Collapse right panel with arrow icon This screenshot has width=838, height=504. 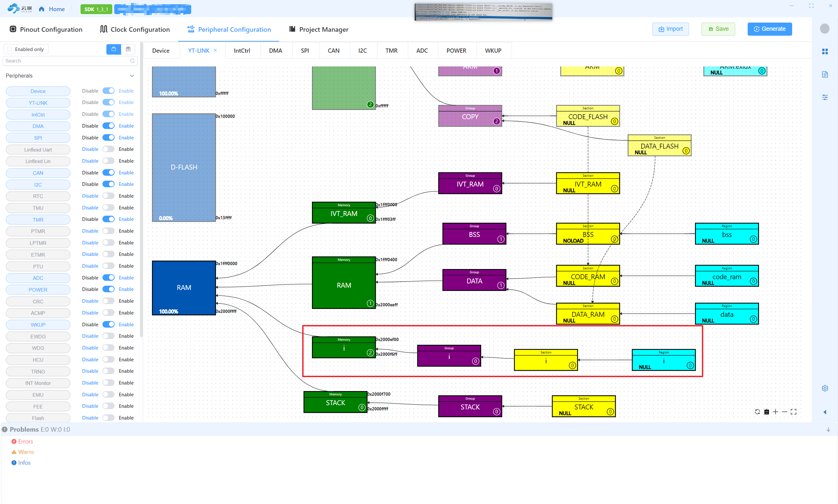(x=825, y=412)
